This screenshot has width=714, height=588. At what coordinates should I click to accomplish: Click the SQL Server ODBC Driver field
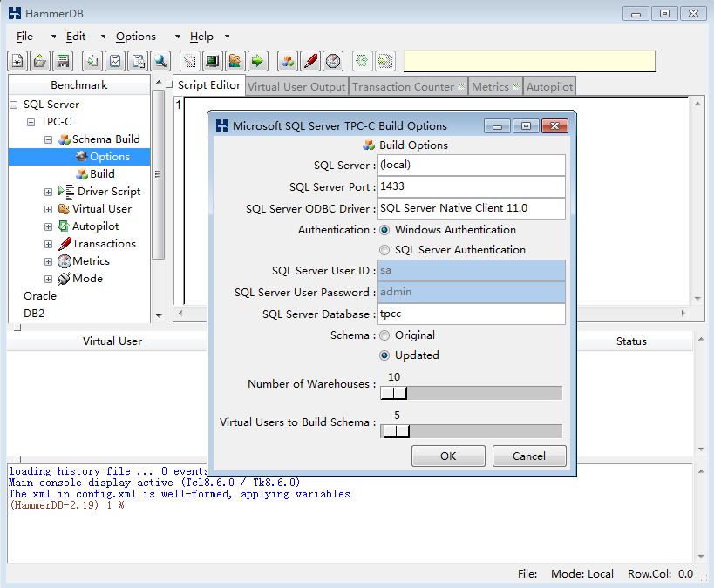pos(472,208)
